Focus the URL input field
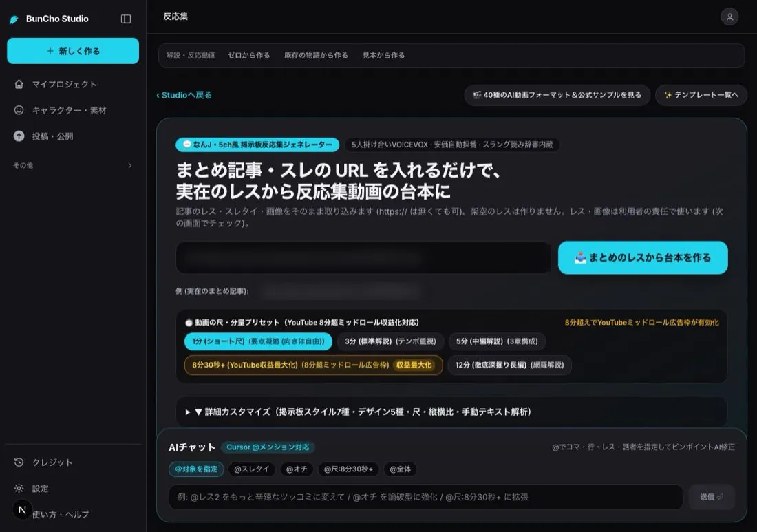 point(363,258)
